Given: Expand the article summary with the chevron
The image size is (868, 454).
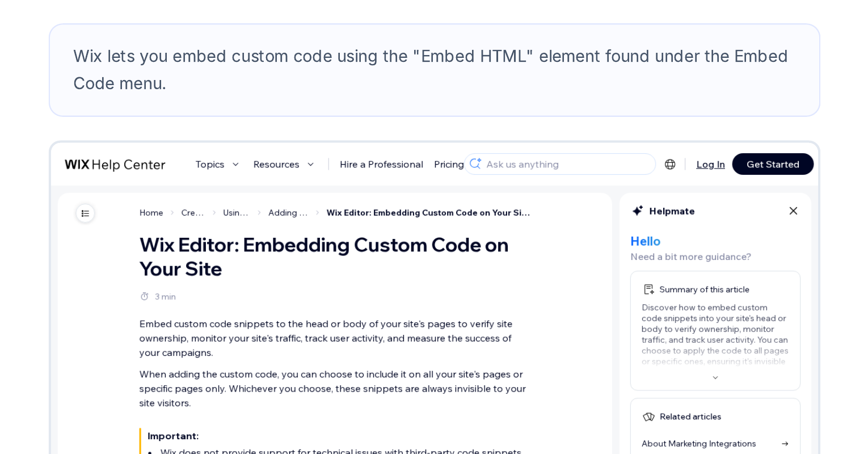Looking at the screenshot, I should pyautogui.click(x=715, y=377).
